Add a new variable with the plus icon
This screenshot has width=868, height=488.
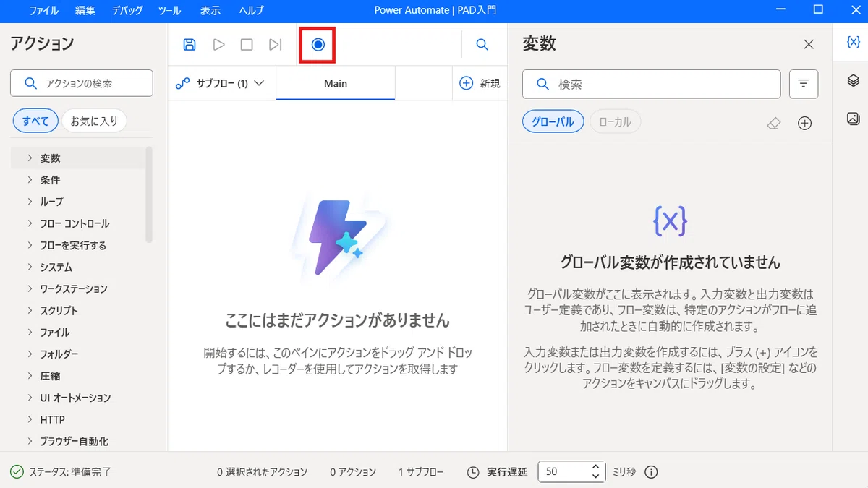pos(804,124)
